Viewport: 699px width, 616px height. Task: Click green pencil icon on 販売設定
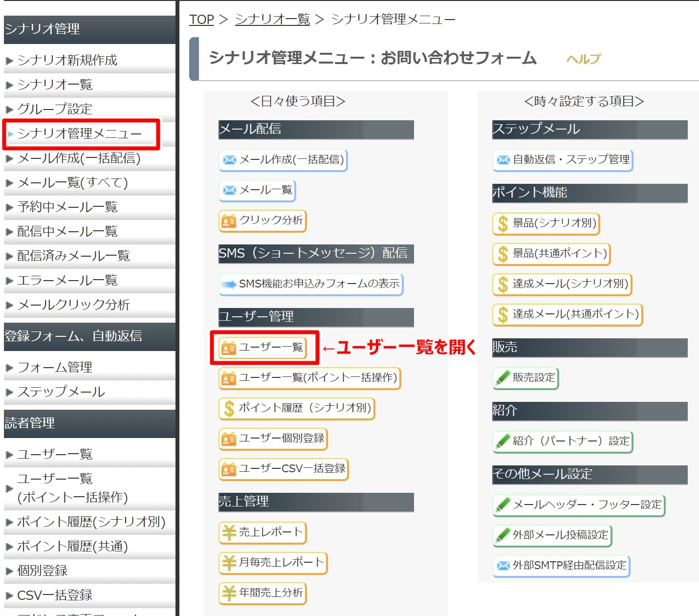pos(503,378)
